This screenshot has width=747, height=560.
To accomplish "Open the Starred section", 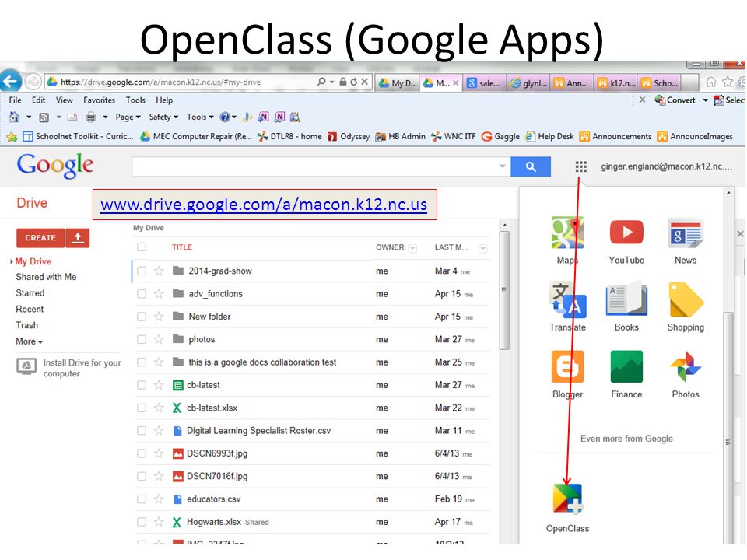I will tap(30, 293).
